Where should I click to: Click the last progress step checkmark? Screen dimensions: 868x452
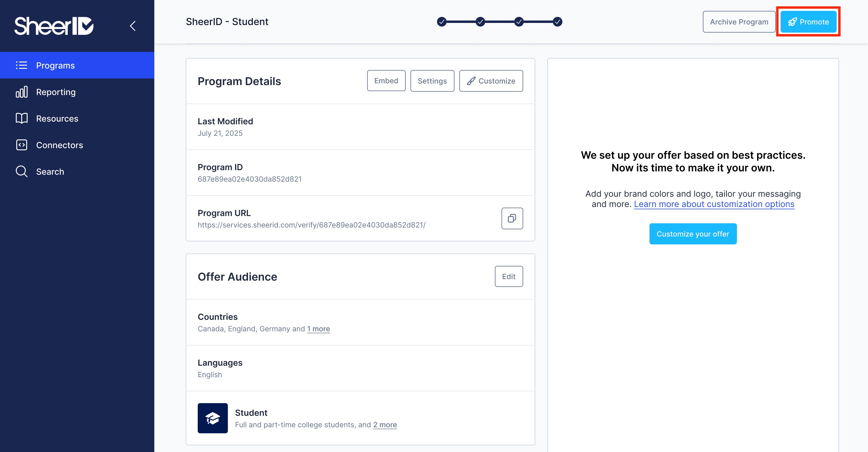pos(557,22)
